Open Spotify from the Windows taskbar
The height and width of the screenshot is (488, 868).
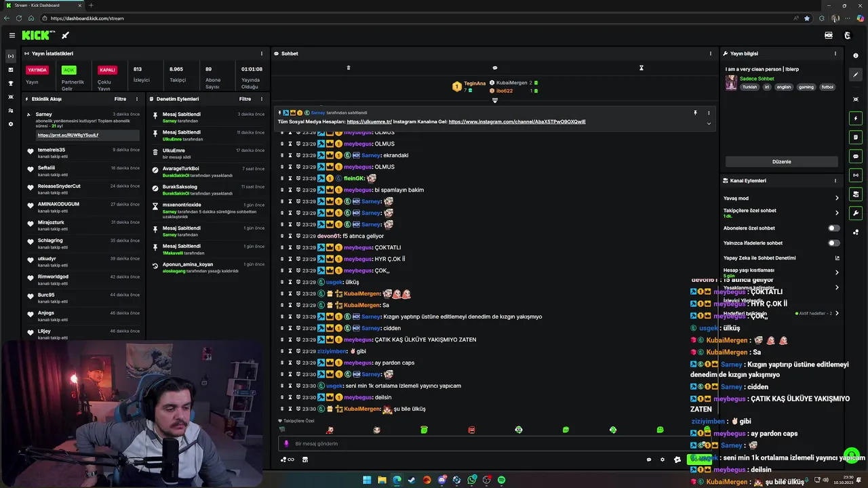tap(501, 480)
